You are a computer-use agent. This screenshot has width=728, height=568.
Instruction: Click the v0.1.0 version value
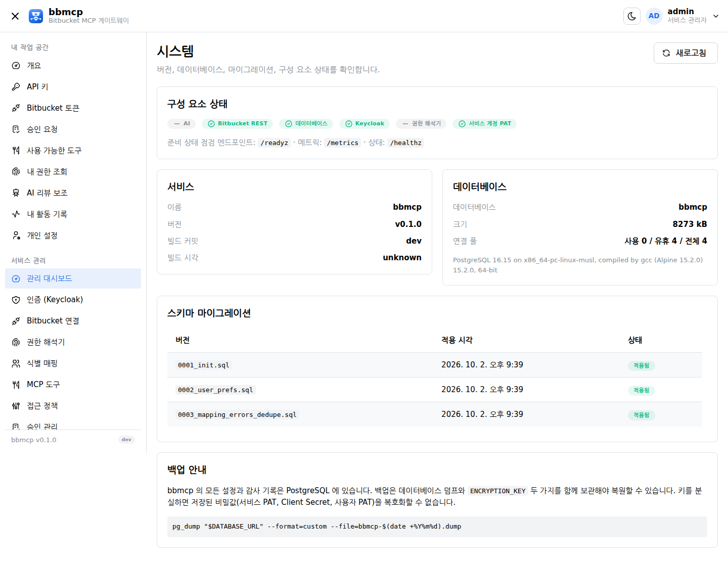click(408, 224)
